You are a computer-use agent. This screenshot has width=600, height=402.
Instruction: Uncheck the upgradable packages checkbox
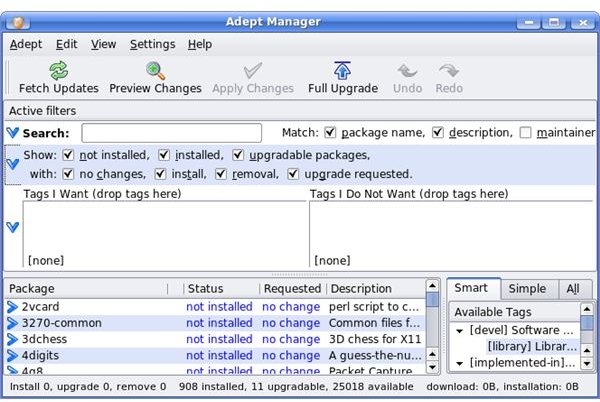(x=238, y=155)
